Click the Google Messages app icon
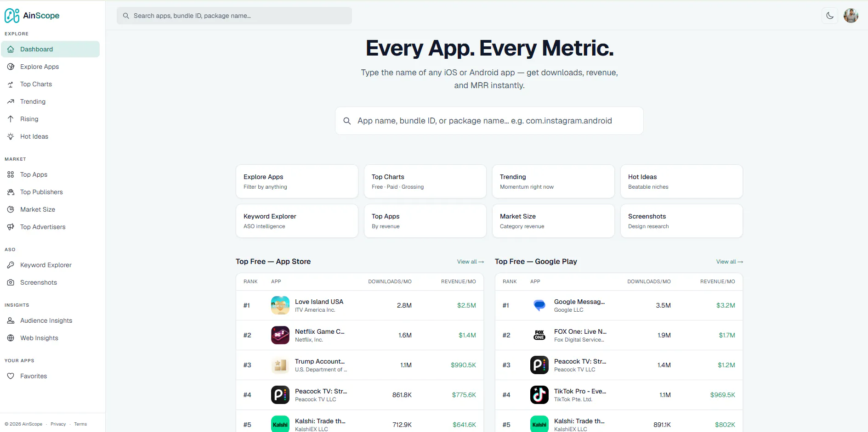This screenshot has height=432, width=868. tap(539, 305)
